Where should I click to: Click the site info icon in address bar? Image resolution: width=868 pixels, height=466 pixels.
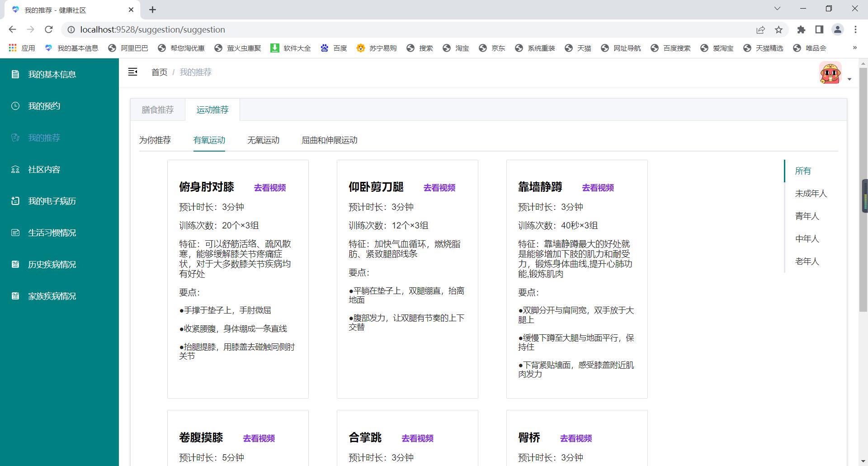tap(71, 29)
